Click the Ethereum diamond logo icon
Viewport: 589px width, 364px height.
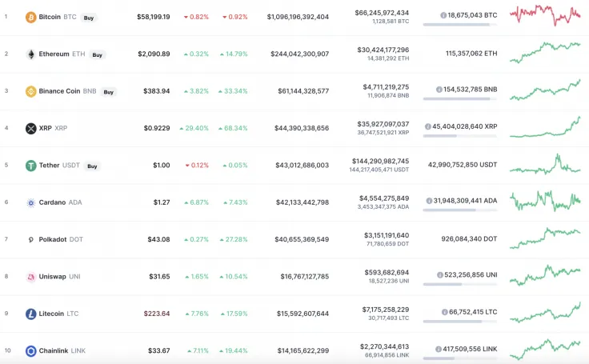31,54
